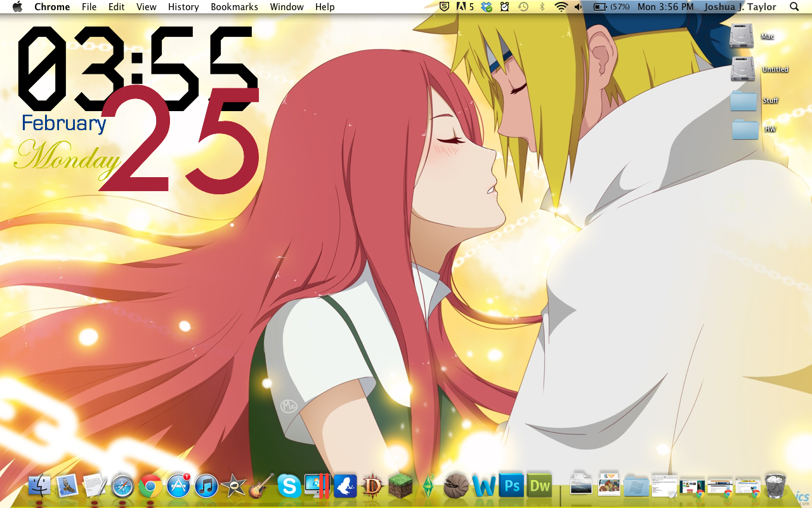Launch Parallels Desktop from the dock
Image resolution: width=812 pixels, height=508 pixels.
317,486
